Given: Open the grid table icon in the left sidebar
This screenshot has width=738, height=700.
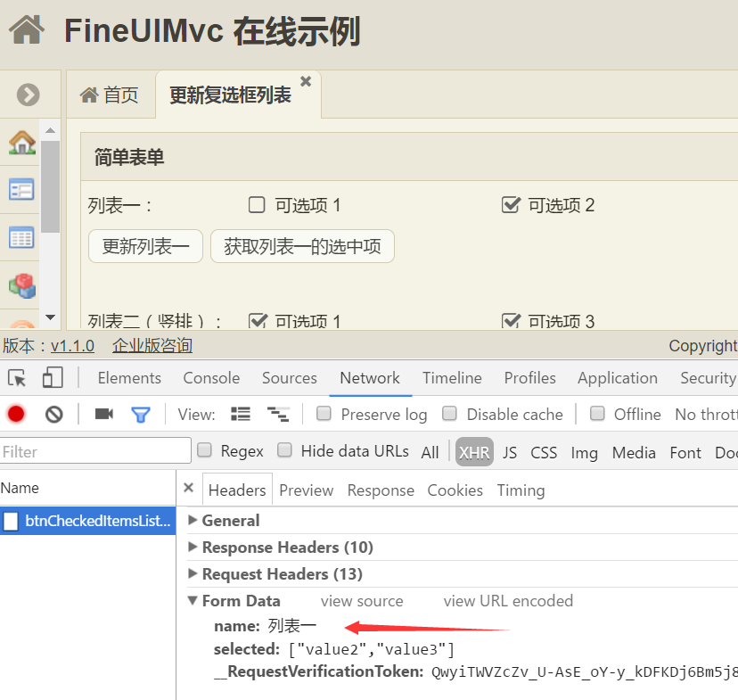Looking at the screenshot, I should coord(21,237).
